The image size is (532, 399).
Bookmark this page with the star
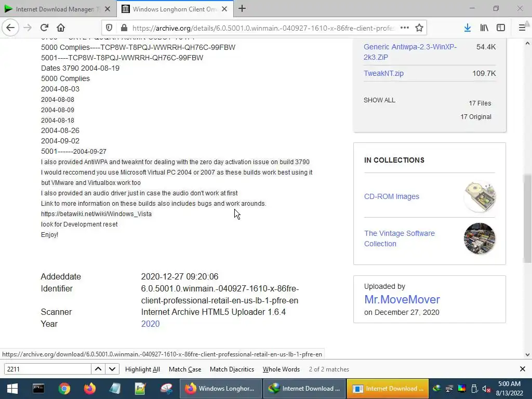(x=419, y=28)
